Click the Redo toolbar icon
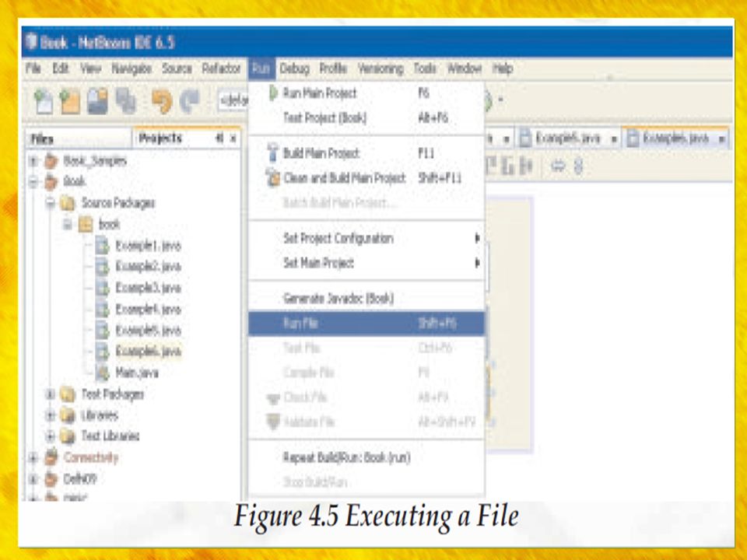This screenshot has height=560, width=747. click(x=190, y=101)
